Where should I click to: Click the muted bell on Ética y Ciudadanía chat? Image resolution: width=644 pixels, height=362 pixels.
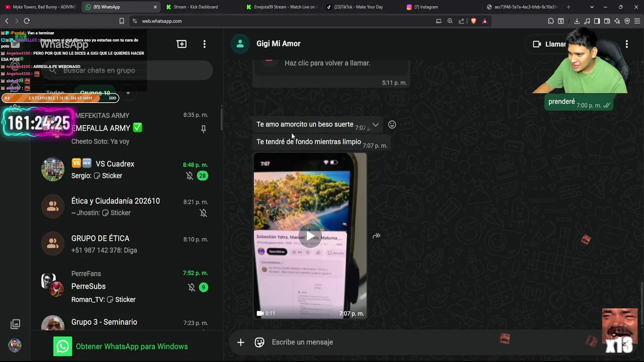[203, 213]
